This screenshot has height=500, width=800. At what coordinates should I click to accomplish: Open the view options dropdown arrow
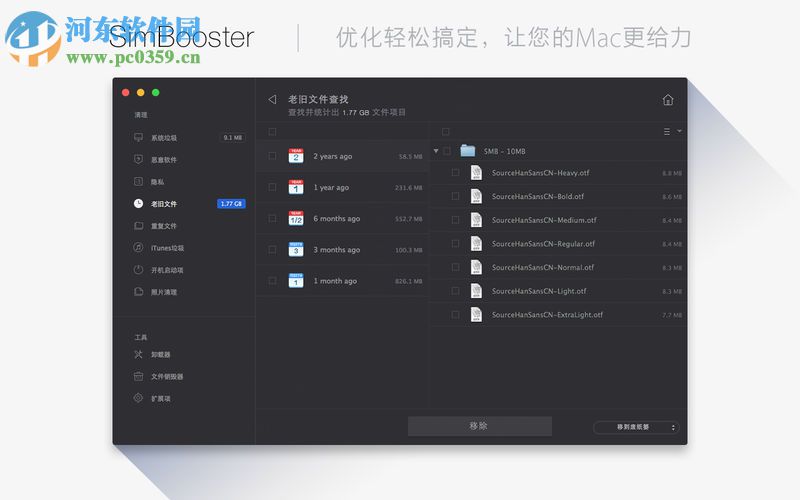coord(679,131)
